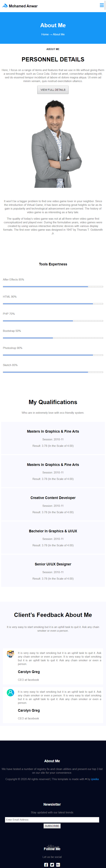Screen dimensions: 106x868
Task: Open the ipixilia template credit link
Action: pyautogui.click(x=95, y=779)
